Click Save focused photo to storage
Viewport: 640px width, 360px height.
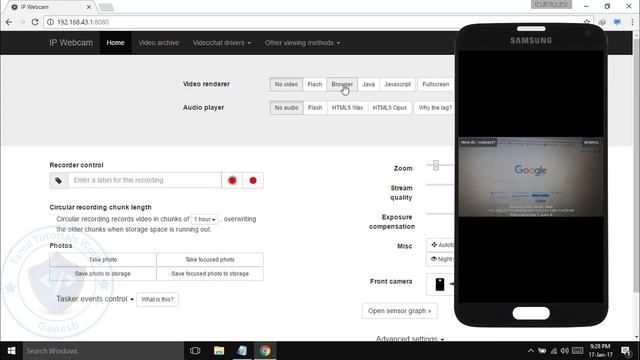(x=210, y=273)
